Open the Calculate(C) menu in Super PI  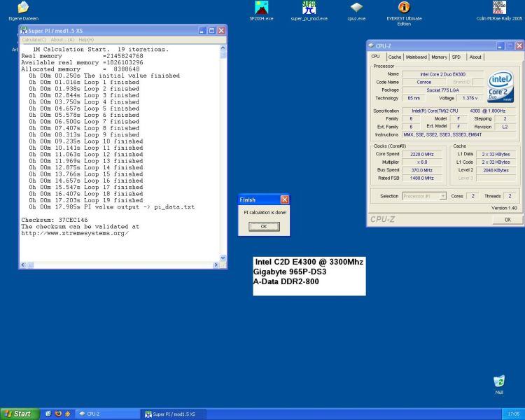click(34, 40)
